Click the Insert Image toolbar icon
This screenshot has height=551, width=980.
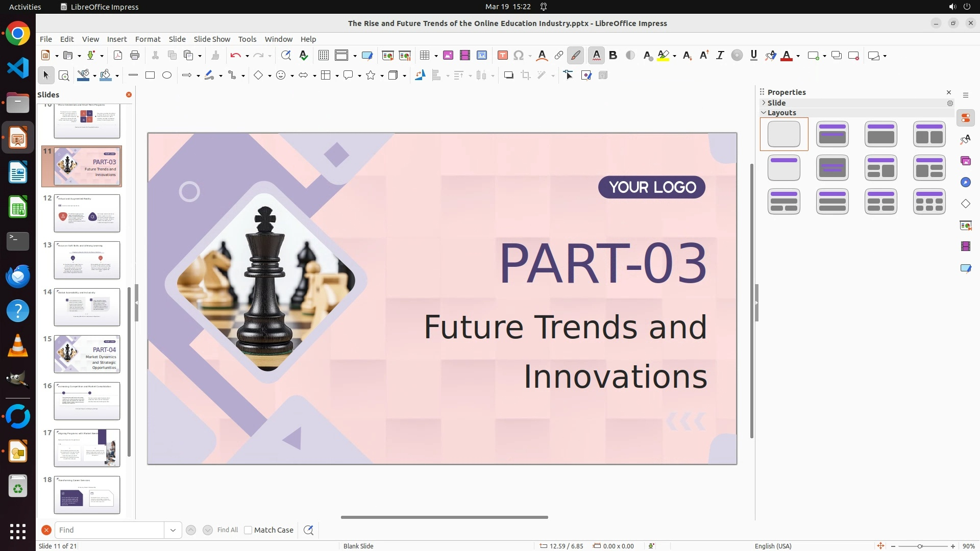click(448, 56)
